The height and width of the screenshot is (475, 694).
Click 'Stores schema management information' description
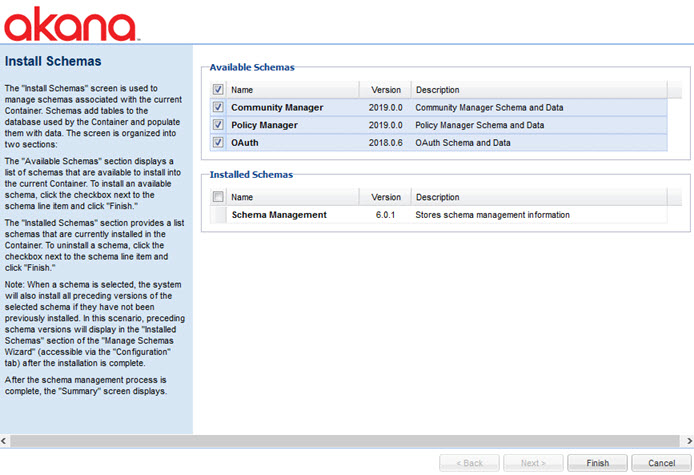click(x=493, y=215)
